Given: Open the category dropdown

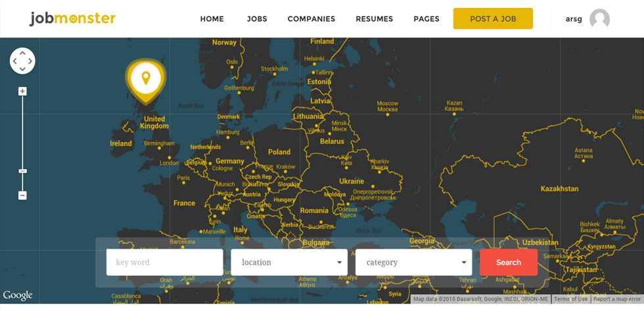Looking at the screenshot, I should pyautogui.click(x=413, y=263).
